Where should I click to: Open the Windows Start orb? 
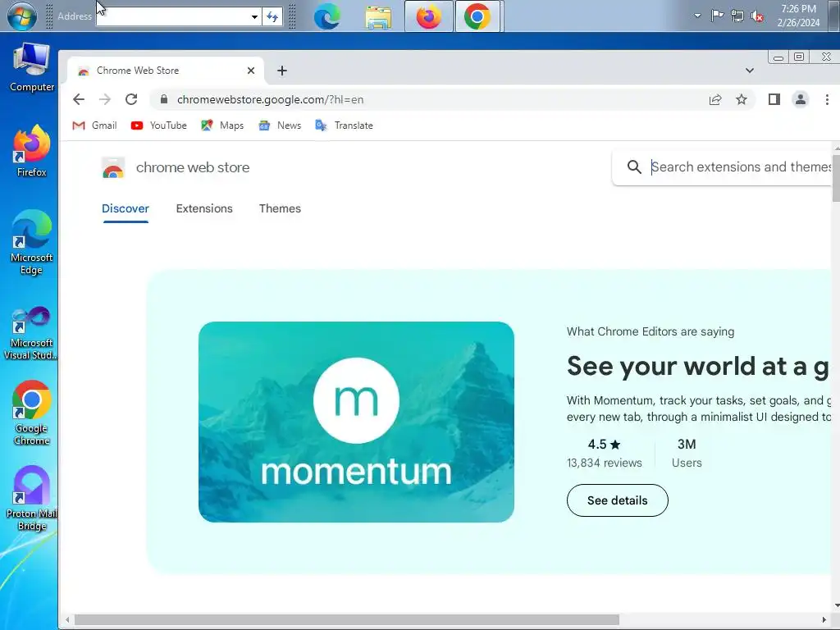[x=22, y=16]
